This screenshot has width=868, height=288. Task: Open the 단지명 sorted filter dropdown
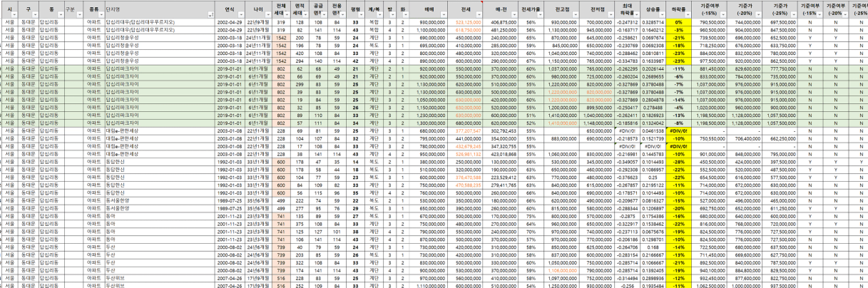pos(211,14)
